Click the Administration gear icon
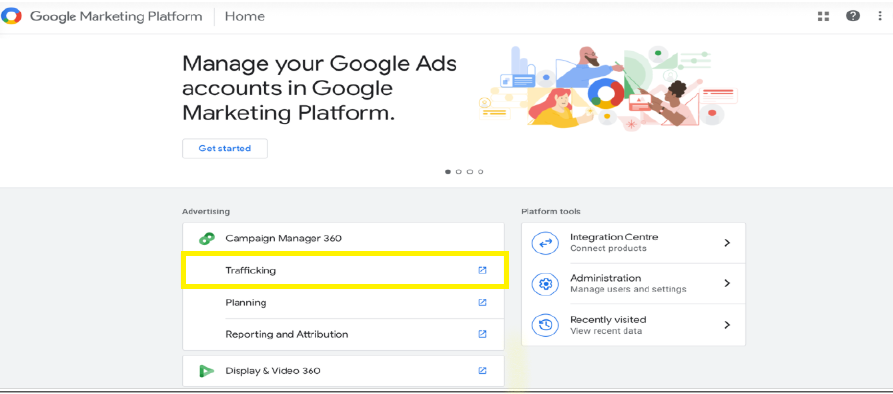893x394 pixels. 546,283
